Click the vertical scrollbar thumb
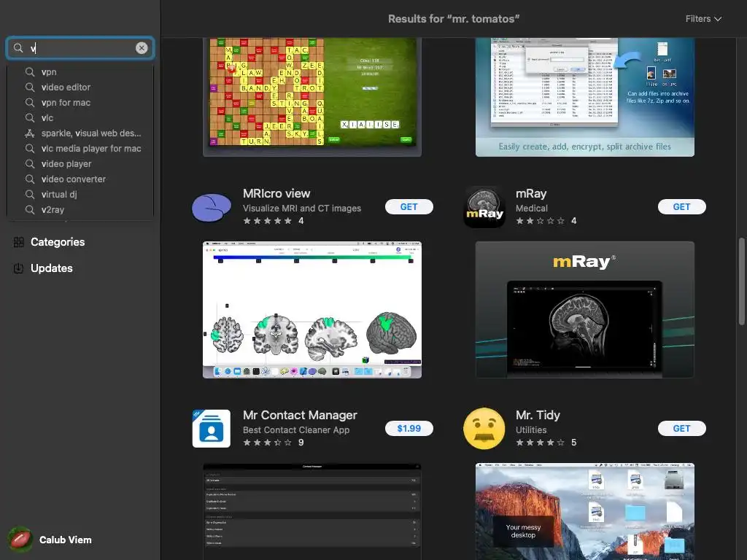The width and height of the screenshot is (747, 560). click(x=741, y=282)
